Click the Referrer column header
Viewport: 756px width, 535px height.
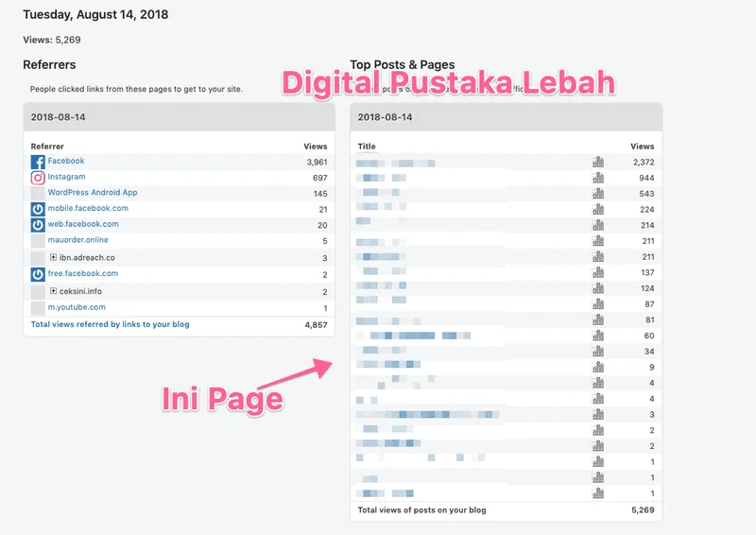(x=47, y=147)
